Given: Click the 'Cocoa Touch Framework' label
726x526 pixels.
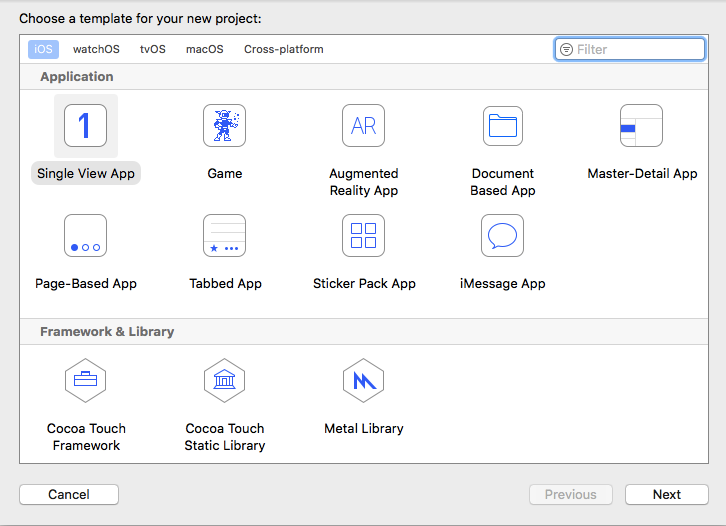Looking at the screenshot, I should tap(86, 437).
